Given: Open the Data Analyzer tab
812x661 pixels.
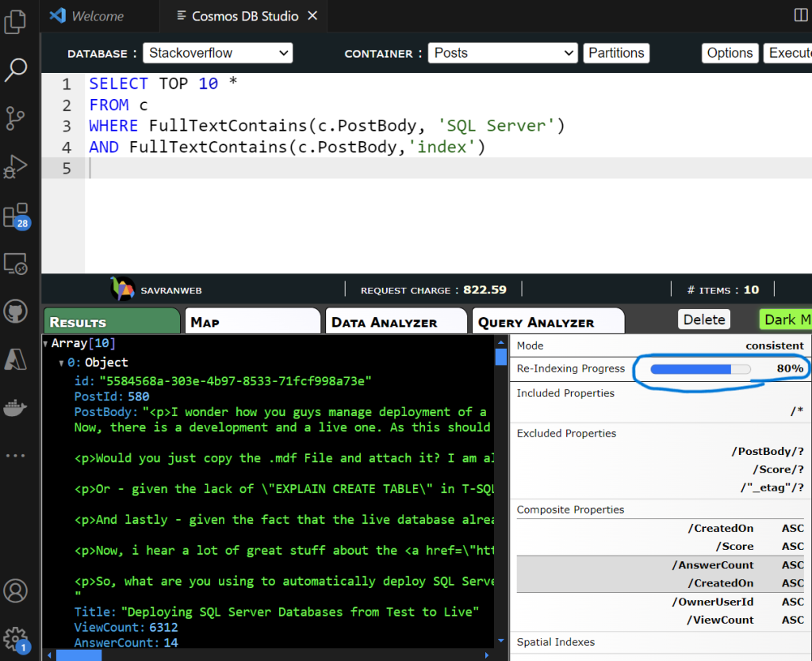Looking at the screenshot, I should pos(396,322).
